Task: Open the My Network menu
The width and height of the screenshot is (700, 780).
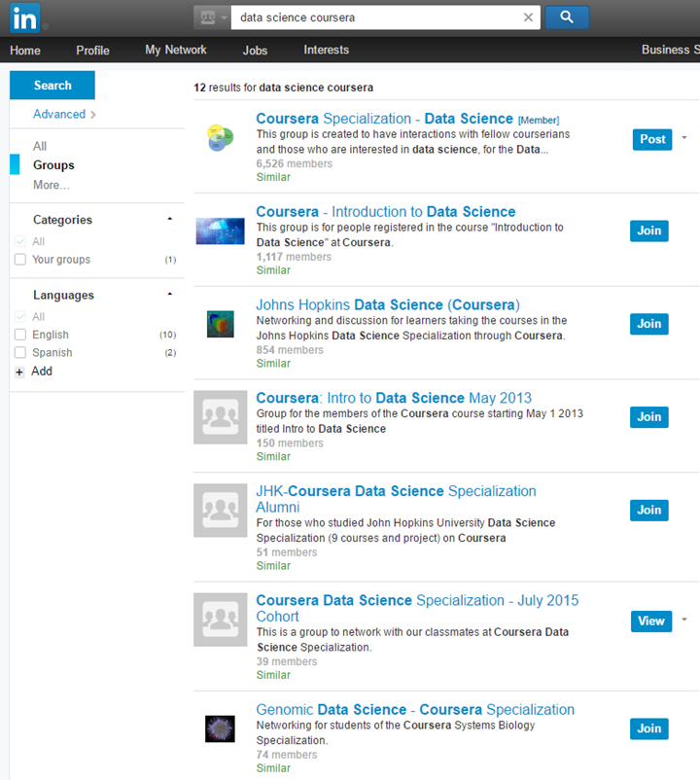Action: coord(176,50)
